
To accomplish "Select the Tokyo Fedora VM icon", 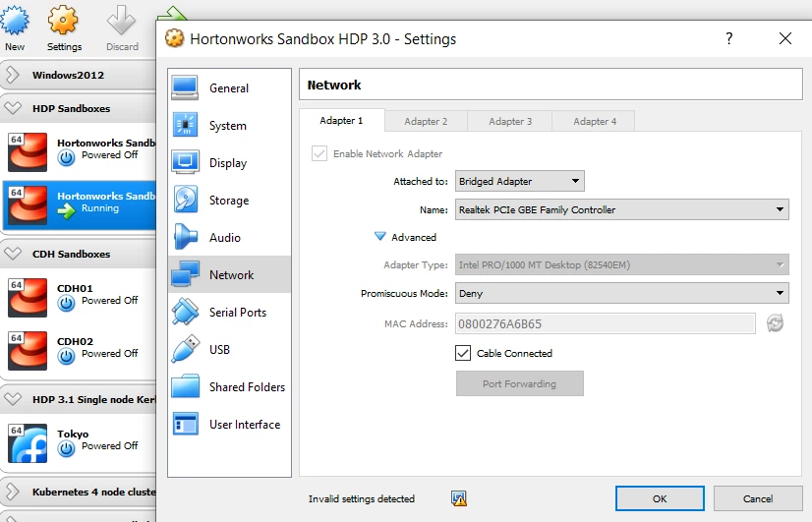I will click(x=28, y=443).
